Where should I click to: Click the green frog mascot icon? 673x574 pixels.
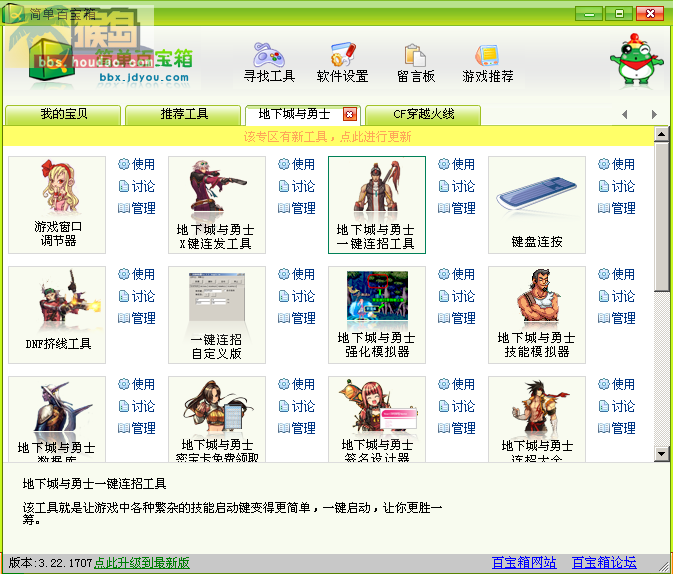[x=637, y=59]
